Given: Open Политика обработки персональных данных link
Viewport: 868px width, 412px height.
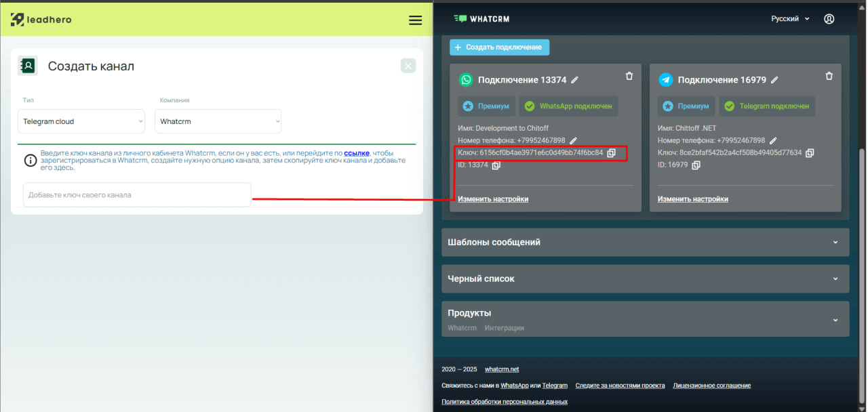Looking at the screenshot, I should pyautogui.click(x=505, y=402).
